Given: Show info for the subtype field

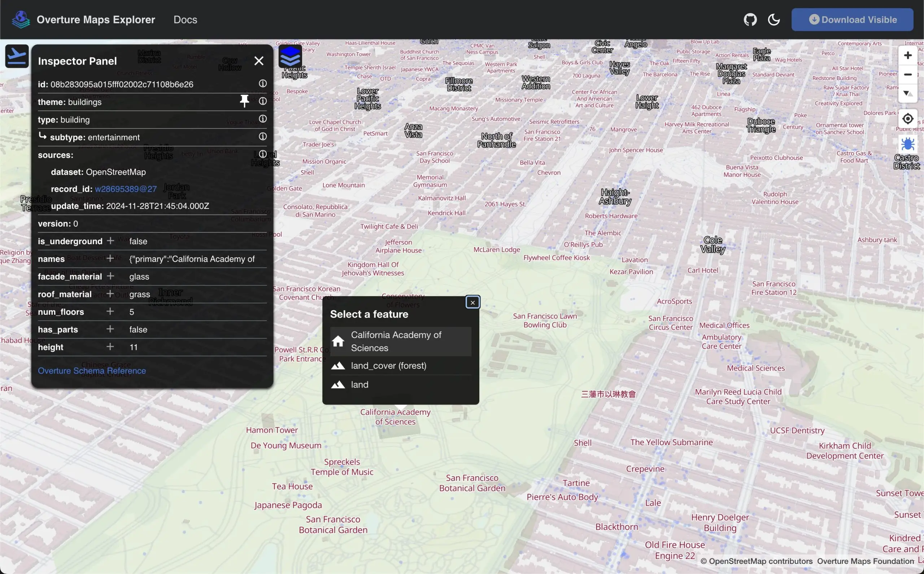Looking at the screenshot, I should 262,136.
